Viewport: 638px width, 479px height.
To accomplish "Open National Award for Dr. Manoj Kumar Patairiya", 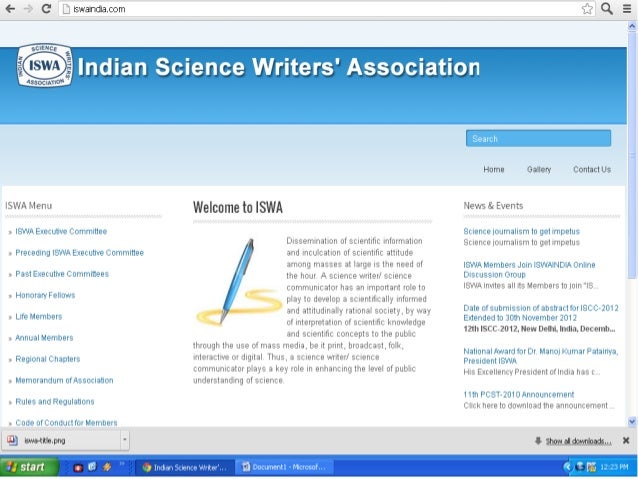I will (x=540, y=356).
